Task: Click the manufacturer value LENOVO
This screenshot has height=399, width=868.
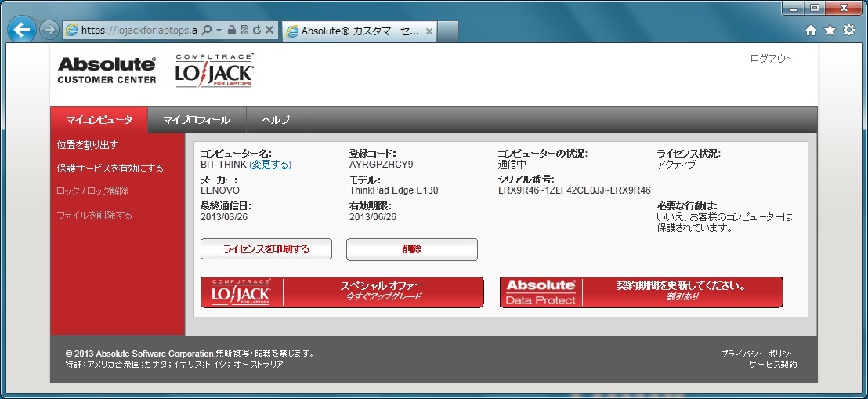Action: click(220, 190)
